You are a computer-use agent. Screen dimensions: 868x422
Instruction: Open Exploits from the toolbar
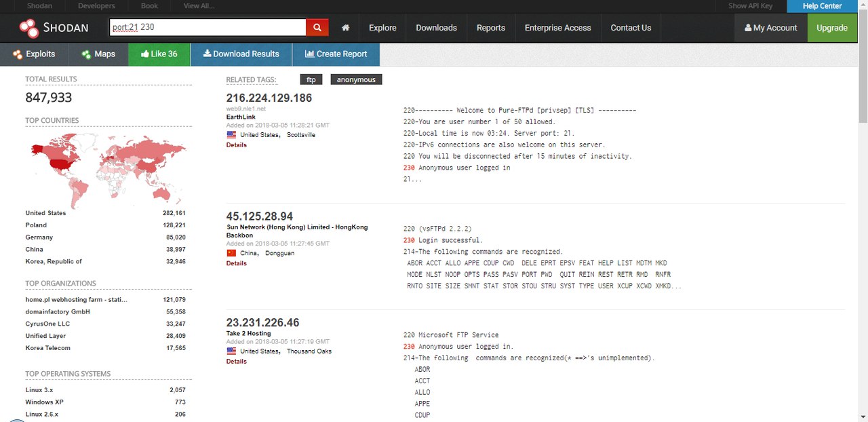34,54
